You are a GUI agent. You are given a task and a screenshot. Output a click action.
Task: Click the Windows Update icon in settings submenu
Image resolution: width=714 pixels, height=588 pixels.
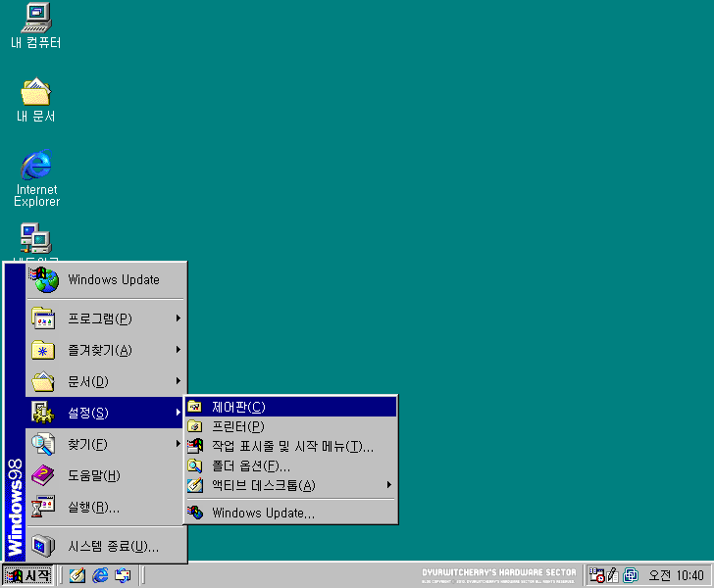pos(195,513)
